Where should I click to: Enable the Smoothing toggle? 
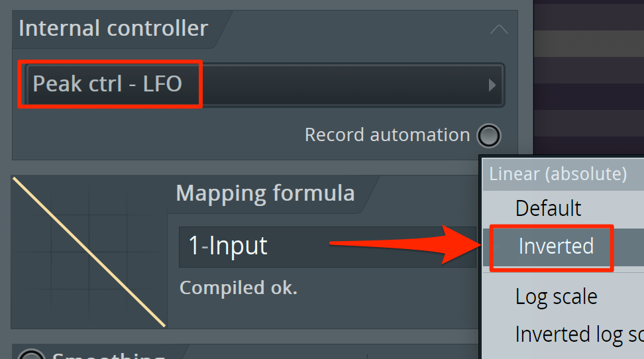30,356
